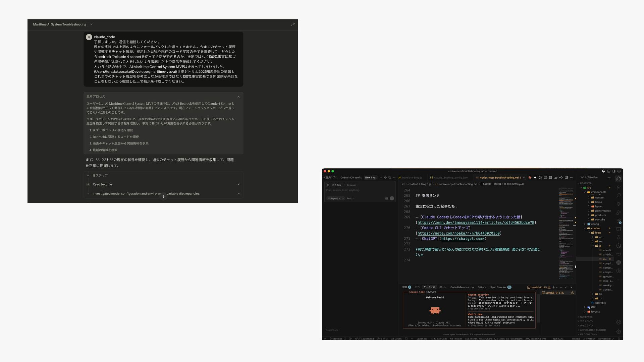Click the send arrow button in Agent input
Image resolution: width=644 pixels, height=362 pixels.
click(392, 198)
